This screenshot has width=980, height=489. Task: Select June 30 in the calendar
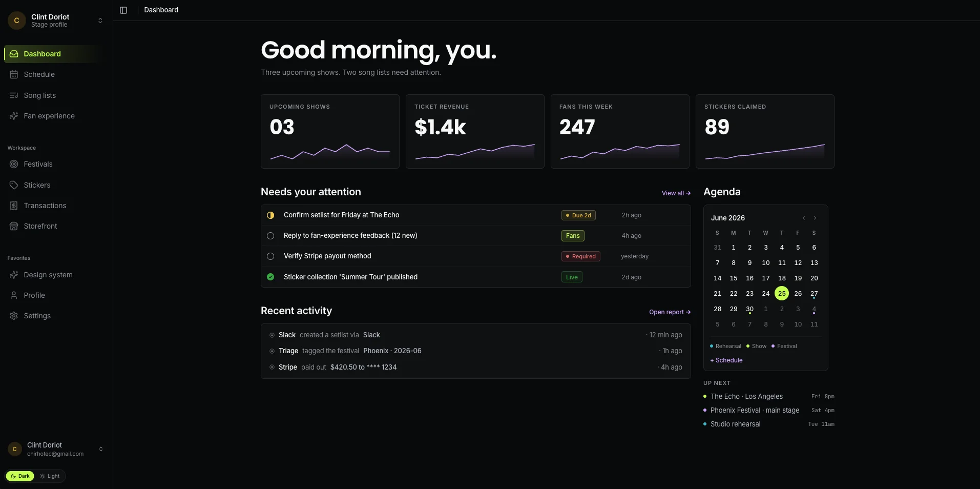click(749, 309)
